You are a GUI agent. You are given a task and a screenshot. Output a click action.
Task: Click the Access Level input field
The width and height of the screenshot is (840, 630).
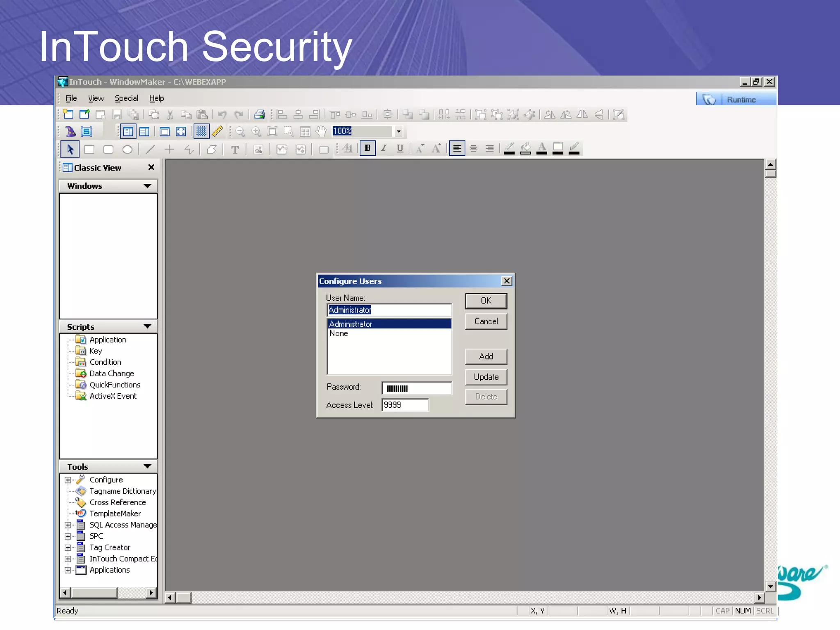click(405, 405)
